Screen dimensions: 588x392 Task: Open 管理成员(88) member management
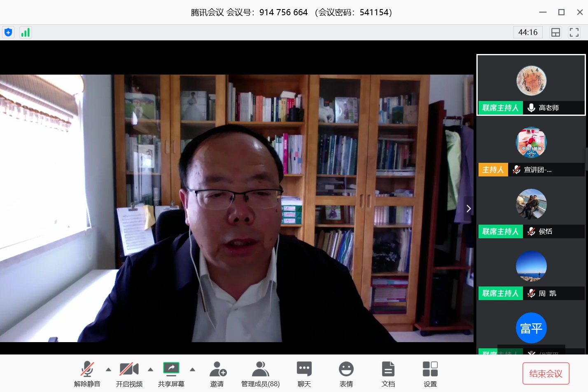[x=260, y=374]
